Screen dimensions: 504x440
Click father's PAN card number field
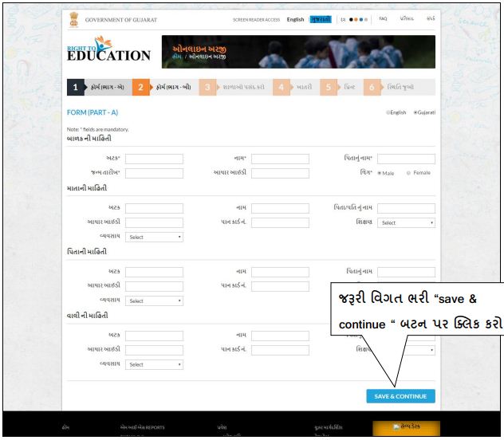click(x=280, y=286)
